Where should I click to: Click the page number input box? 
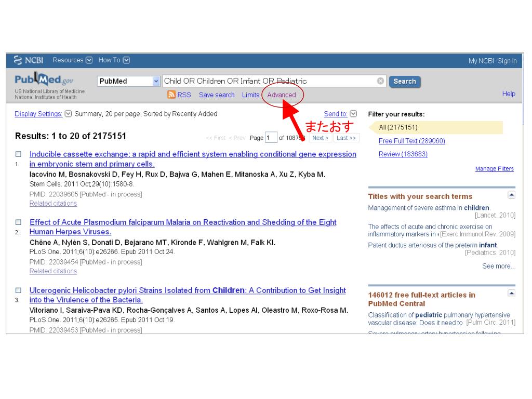pyautogui.click(x=271, y=138)
